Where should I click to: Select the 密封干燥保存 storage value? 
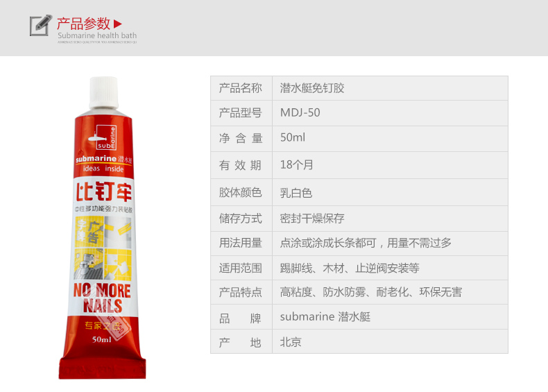(312, 219)
